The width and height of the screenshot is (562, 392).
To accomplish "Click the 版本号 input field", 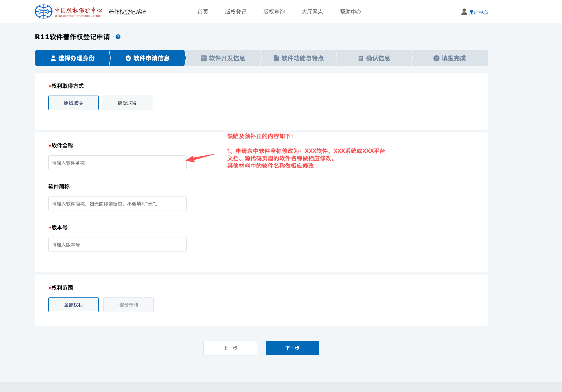I will [117, 244].
